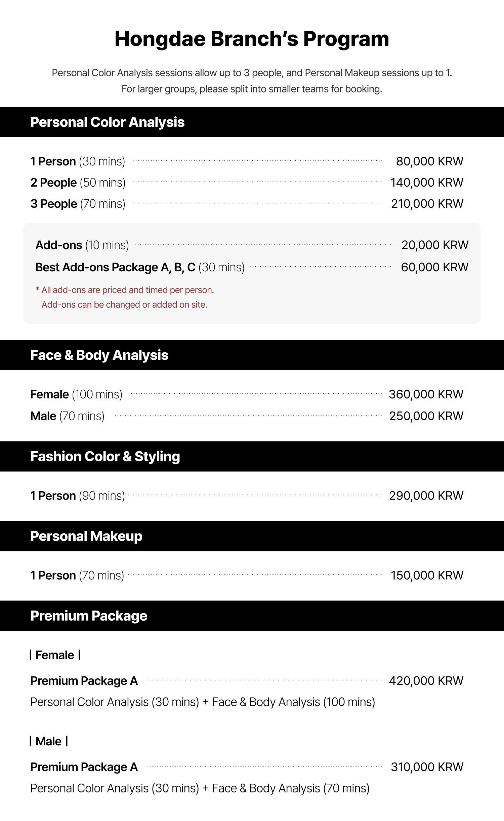Choose the 1 Person (30 mins) option
Viewport: 504px width, 821px height.
click(x=78, y=162)
